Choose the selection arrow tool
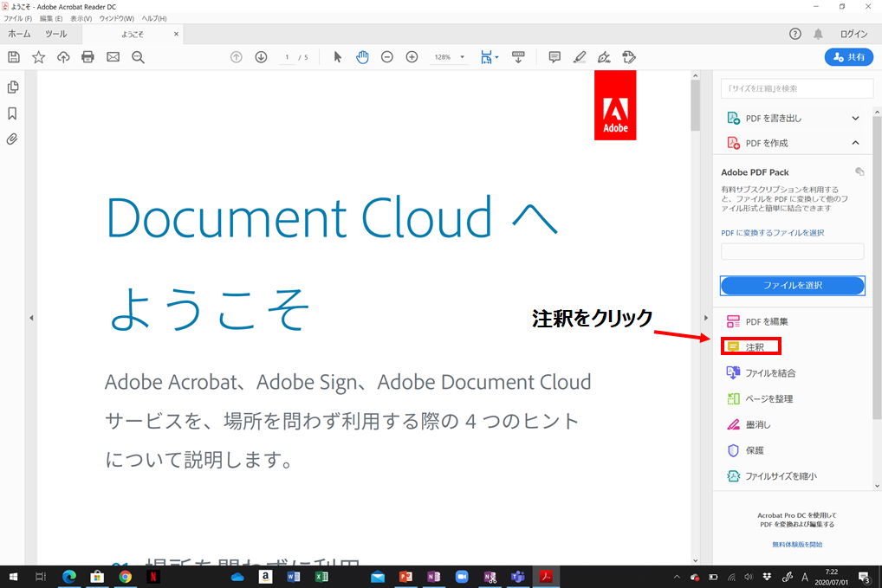The image size is (882, 588). pos(338,57)
